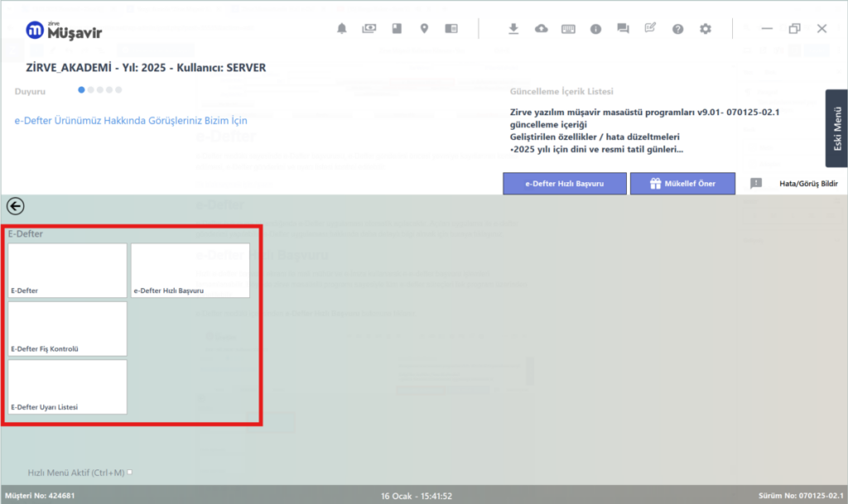This screenshot has height=504, width=848.
Task: Open the Eski Menü side tab
Action: (x=836, y=128)
